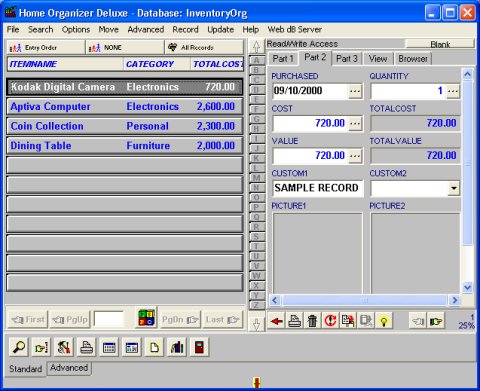Click the horizontal scrollbar left arrow
Screen dimensions: 480x391
click(x=275, y=300)
